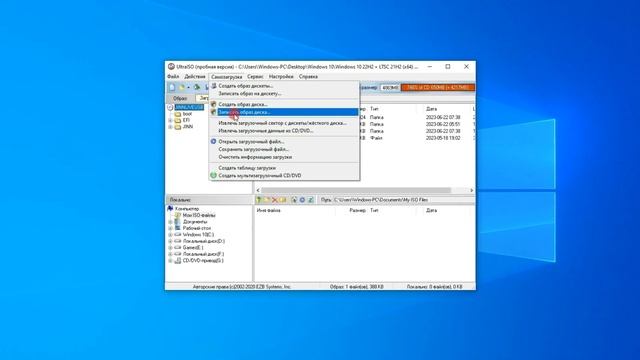
Task: Click the CD/DVD-привод(G:) drive icon
Action: pyautogui.click(x=178, y=260)
